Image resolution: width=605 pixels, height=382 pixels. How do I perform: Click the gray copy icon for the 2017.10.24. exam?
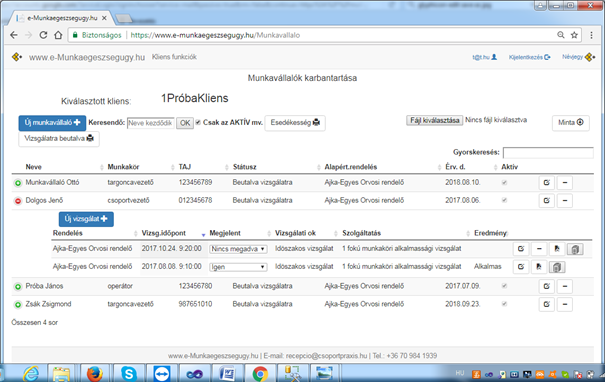pyautogui.click(x=575, y=249)
